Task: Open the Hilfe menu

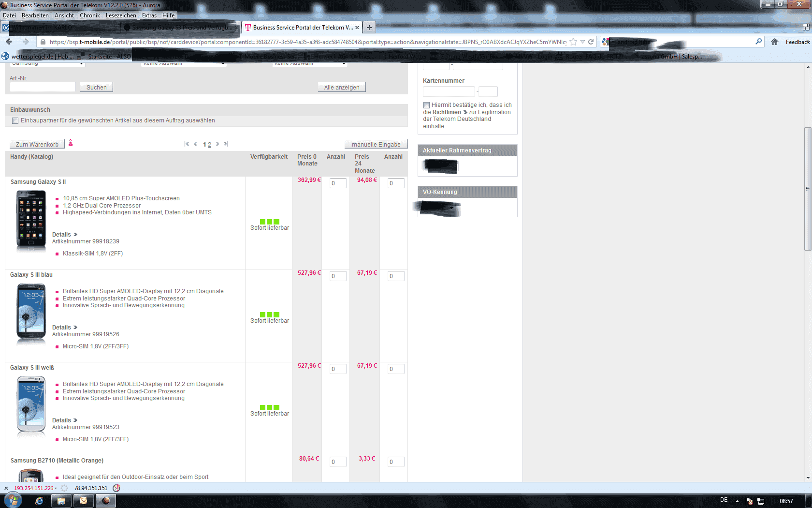Action: (x=169, y=15)
